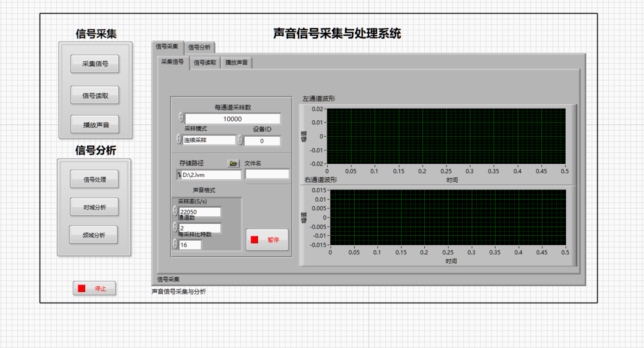Image resolution: width=644 pixels, height=348 pixels.
Task: Switch to the 信号分析 top tab
Action: 199,47
